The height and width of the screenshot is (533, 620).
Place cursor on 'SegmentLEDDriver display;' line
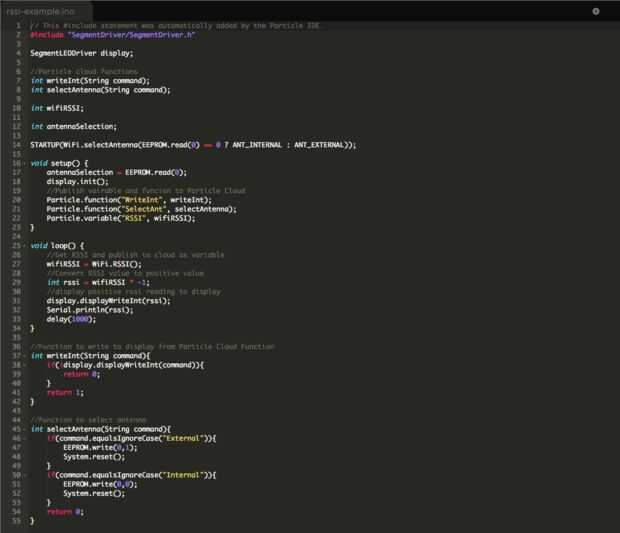(82, 53)
